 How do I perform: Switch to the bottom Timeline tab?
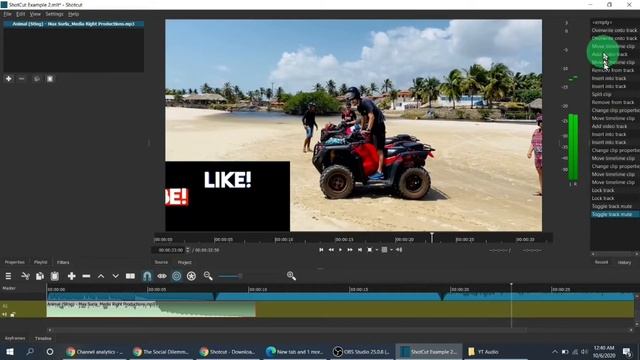click(x=43, y=338)
